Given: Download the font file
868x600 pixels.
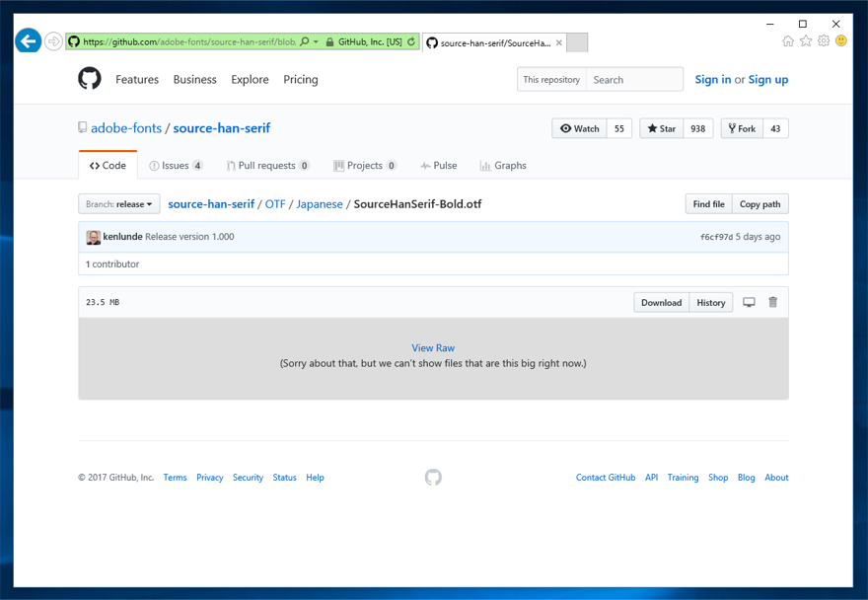Looking at the screenshot, I should coord(662,303).
